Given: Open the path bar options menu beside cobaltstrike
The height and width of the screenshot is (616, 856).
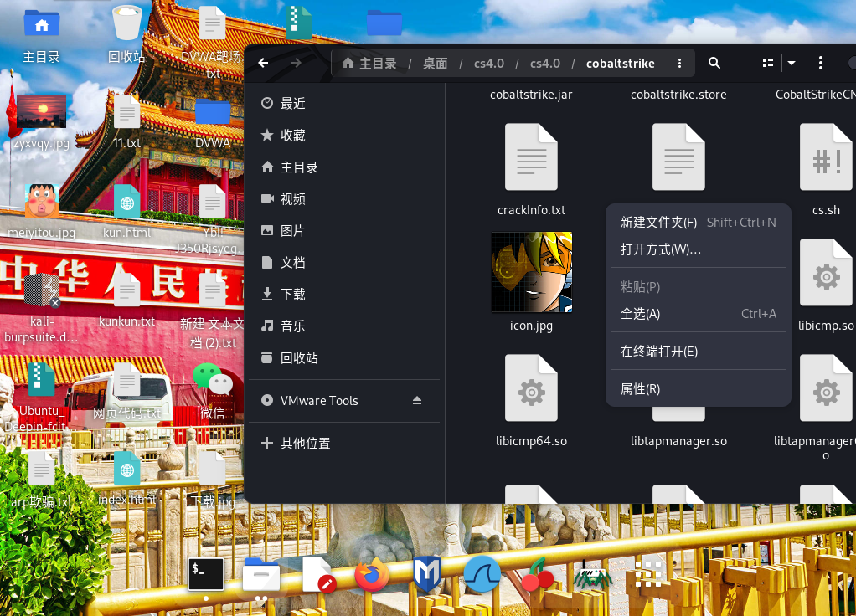Looking at the screenshot, I should tap(679, 64).
